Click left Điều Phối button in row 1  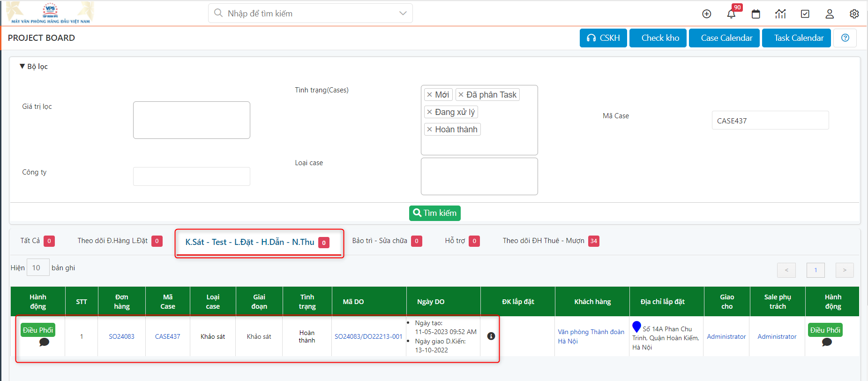38,330
